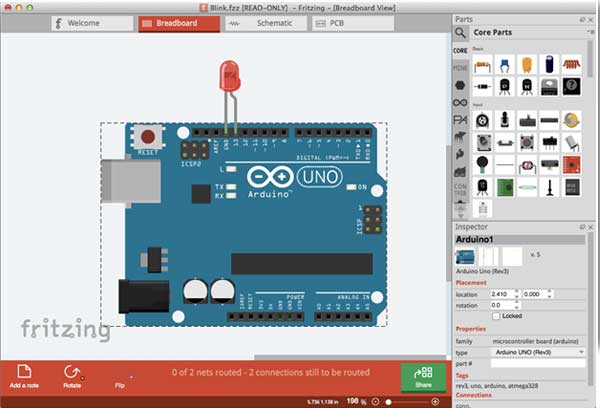Pick the resistor part
600x408 pixels.
coord(483,65)
